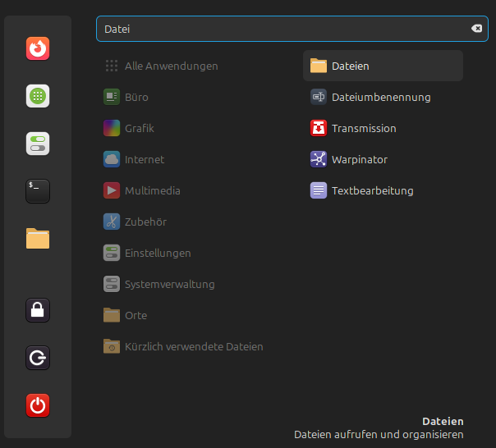Screen dimensions: 496x448
Task: Launch Firefox from the favorites sidebar
Action: 38,48
